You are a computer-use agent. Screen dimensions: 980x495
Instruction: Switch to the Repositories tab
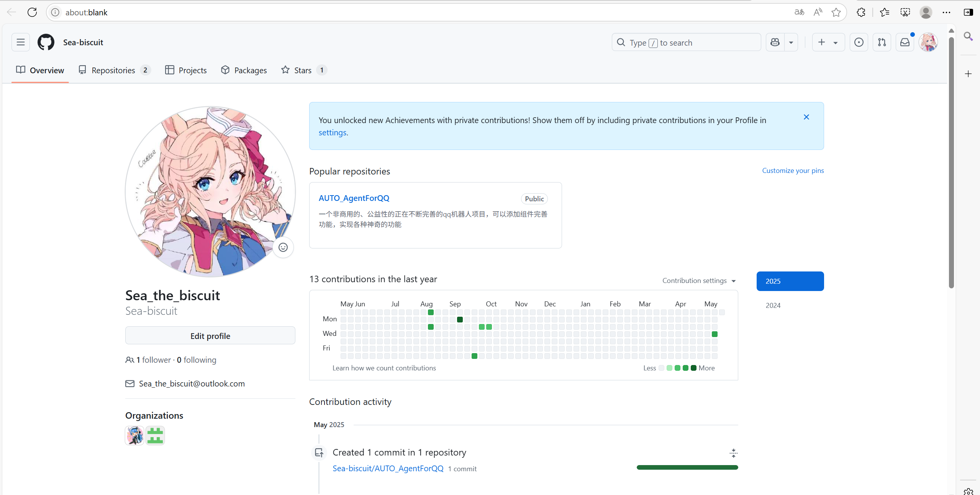113,70
